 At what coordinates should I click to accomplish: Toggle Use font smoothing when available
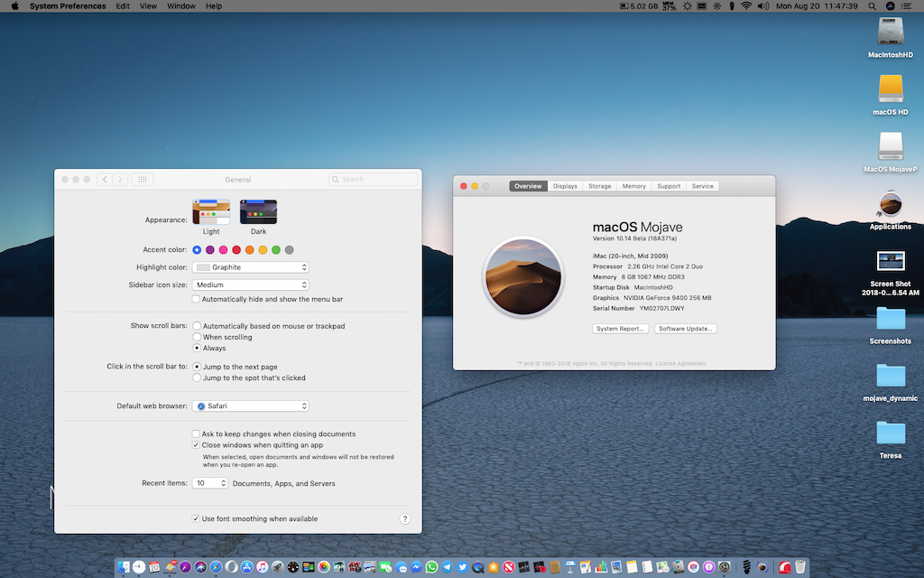point(196,518)
